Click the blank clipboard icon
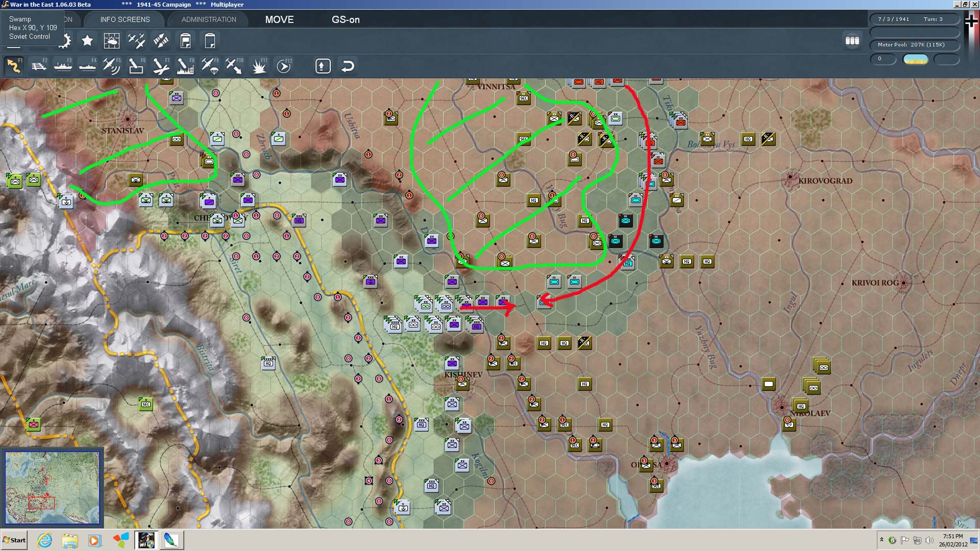Image resolution: width=980 pixels, height=551 pixels. coord(210,40)
